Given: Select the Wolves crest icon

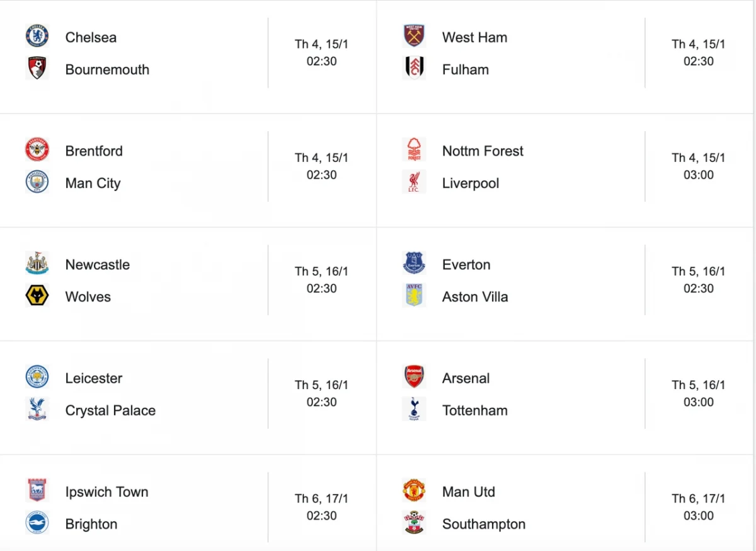Looking at the screenshot, I should pos(37,295).
